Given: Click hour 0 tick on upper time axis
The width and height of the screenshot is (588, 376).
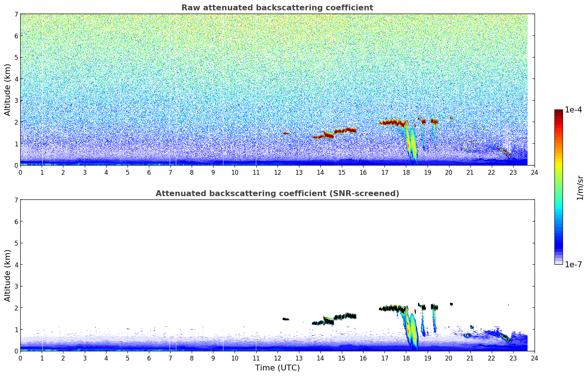Looking at the screenshot, I should (x=20, y=173).
